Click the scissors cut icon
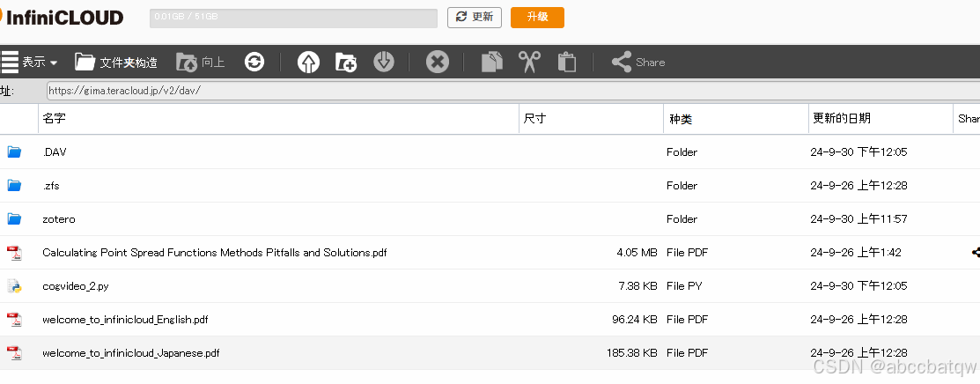The height and width of the screenshot is (384, 980). point(529,62)
